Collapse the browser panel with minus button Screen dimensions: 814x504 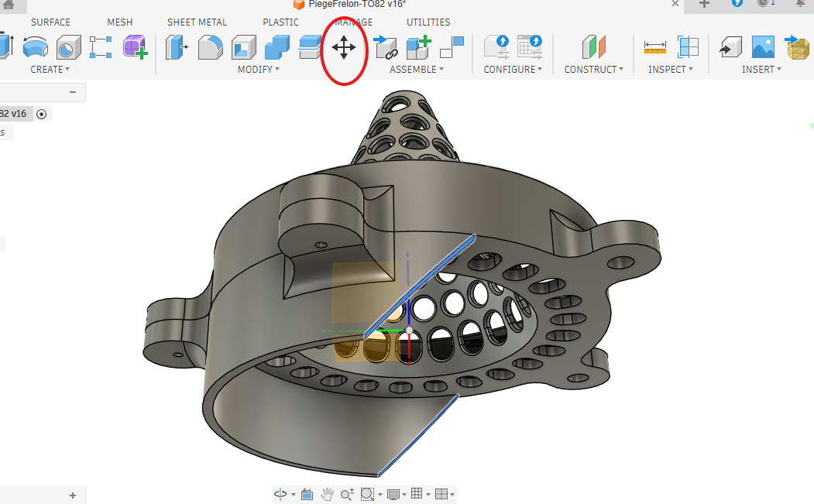coord(73,92)
